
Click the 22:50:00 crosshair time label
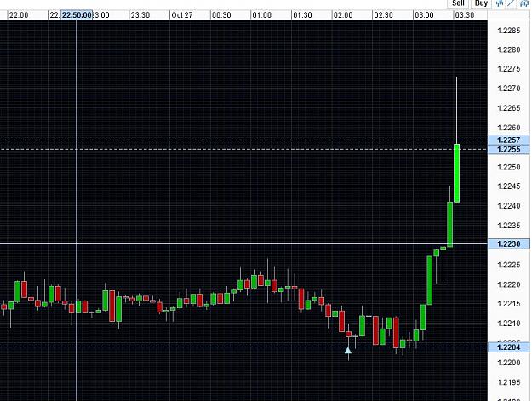[x=77, y=15]
